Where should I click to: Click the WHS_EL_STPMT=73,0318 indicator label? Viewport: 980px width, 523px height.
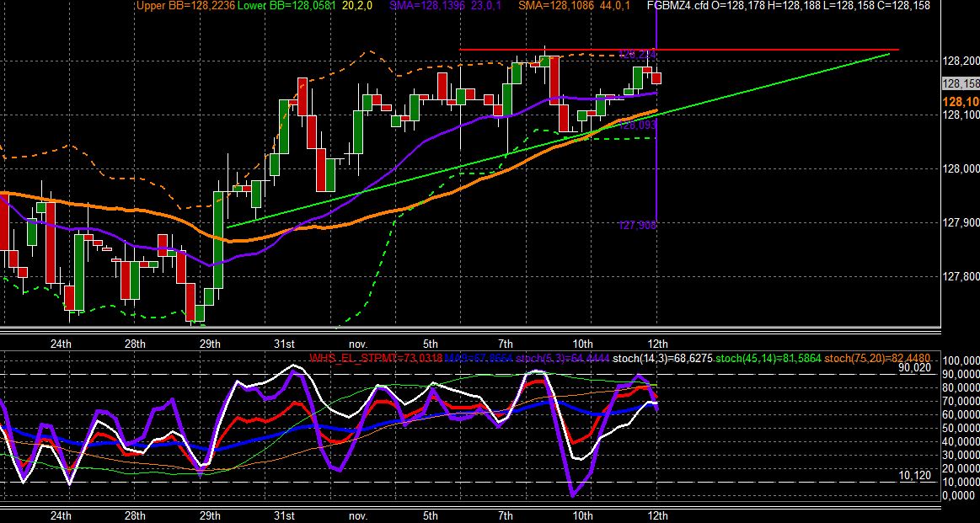[377, 359]
